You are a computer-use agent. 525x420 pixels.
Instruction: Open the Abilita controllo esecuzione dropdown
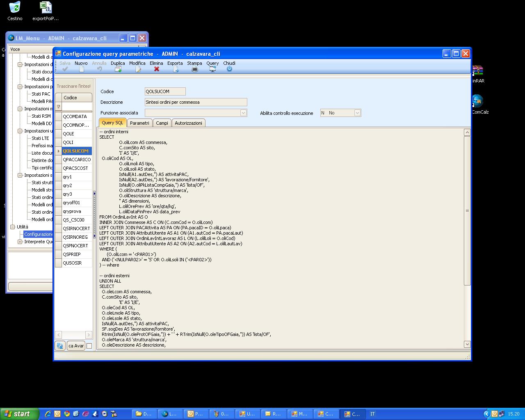pos(357,113)
